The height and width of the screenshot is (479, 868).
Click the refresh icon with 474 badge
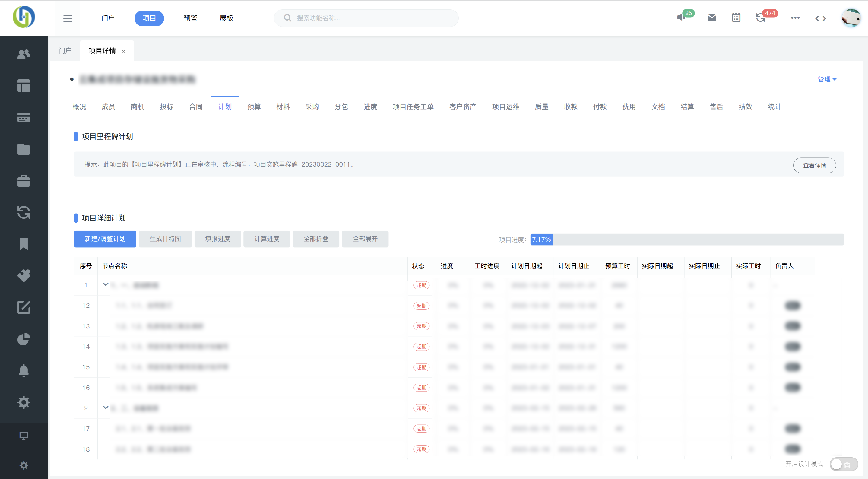(x=760, y=18)
